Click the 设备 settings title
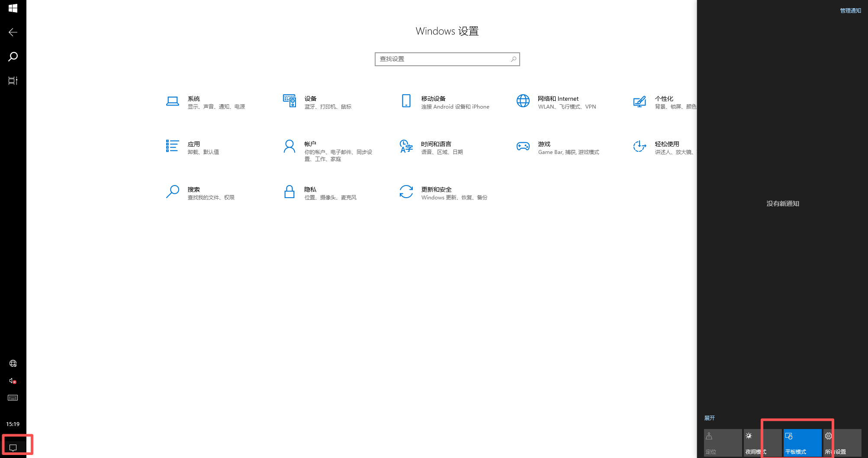 click(311, 99)
